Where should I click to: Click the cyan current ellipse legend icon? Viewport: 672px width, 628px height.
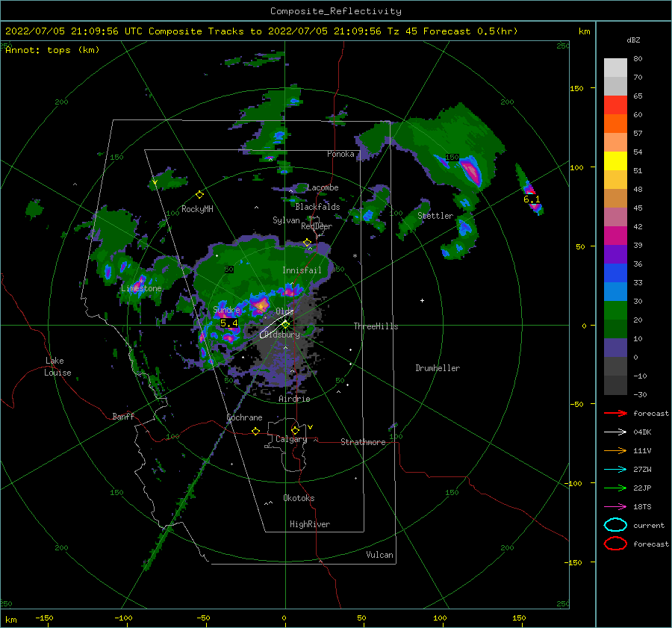tap(615, 525)
